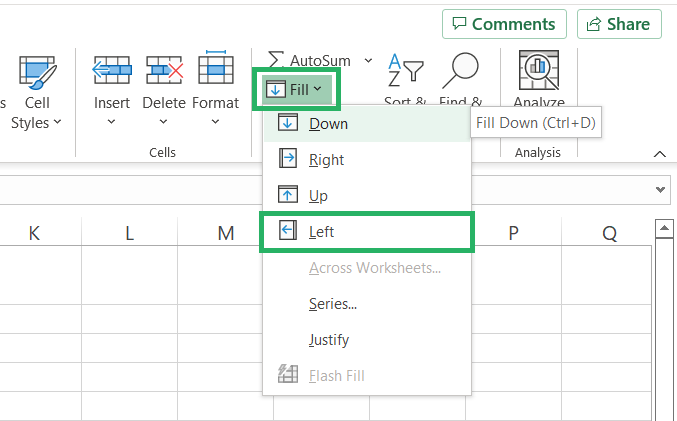Select column L header

pos(129,233)
